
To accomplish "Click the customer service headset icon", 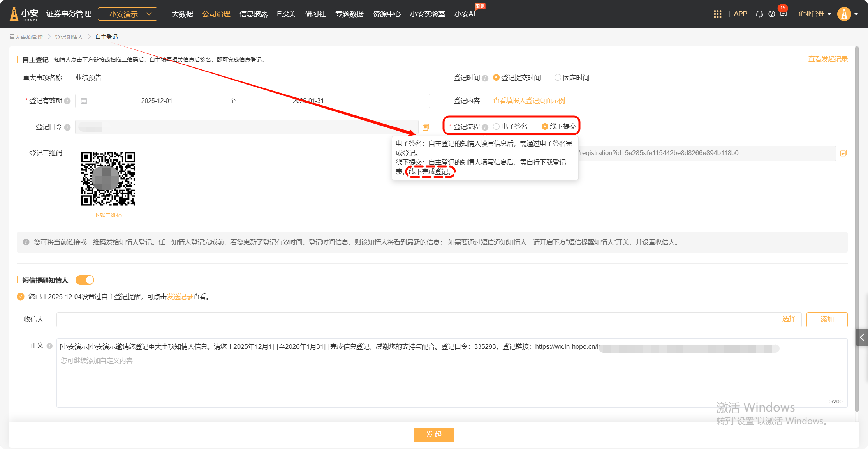I will 759,14.
